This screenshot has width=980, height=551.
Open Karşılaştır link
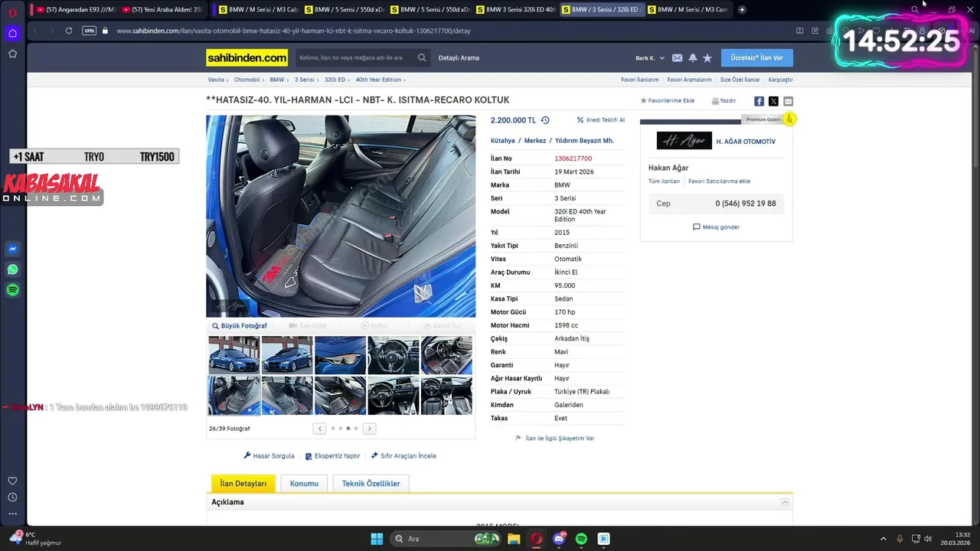781,80
